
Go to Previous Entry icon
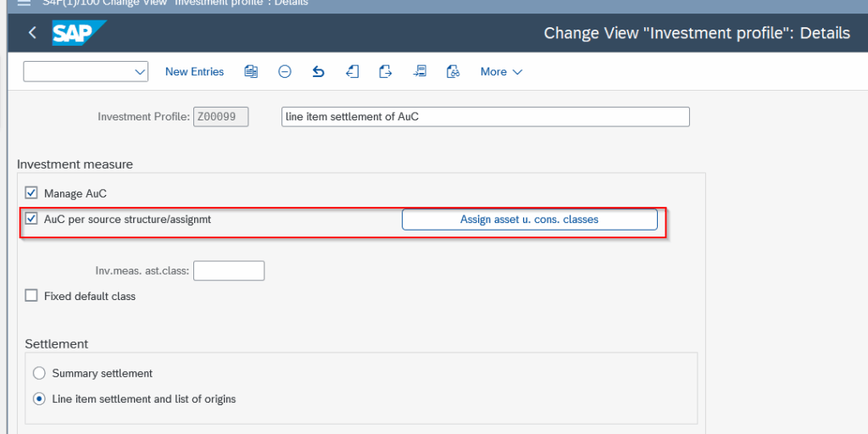coord(353,72)
